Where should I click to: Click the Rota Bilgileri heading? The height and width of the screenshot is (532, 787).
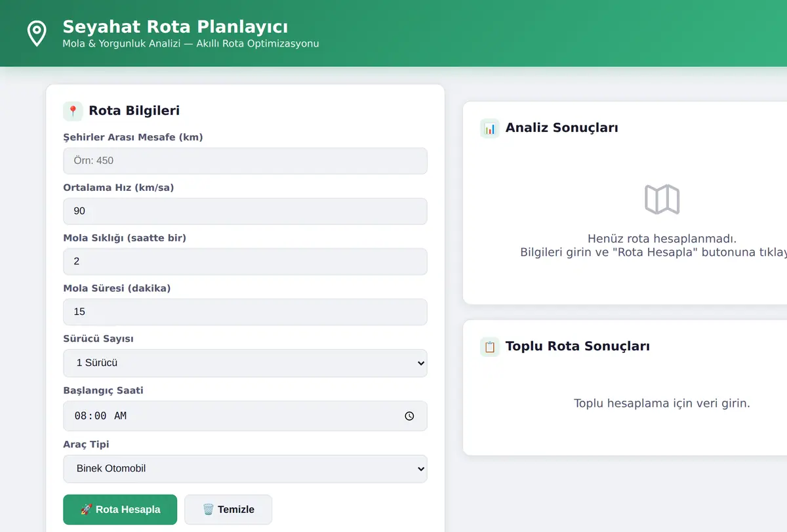click(134, 111)
